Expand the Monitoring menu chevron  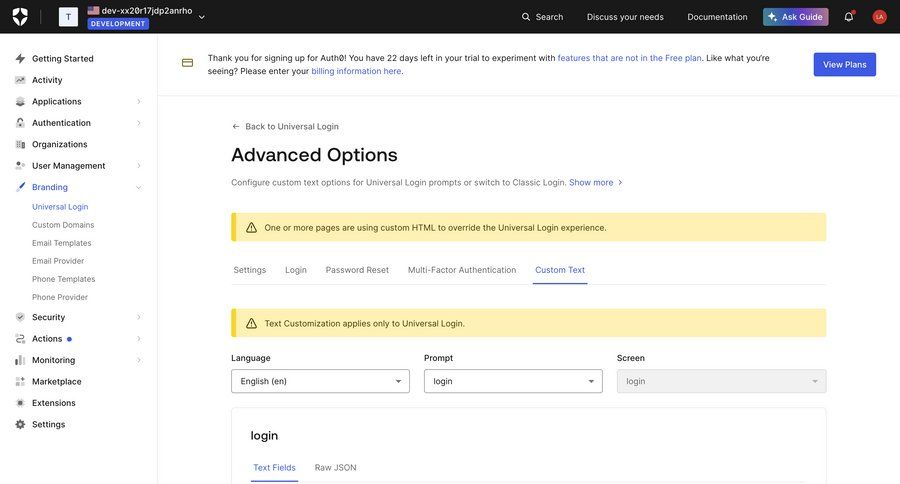(139, 360)
